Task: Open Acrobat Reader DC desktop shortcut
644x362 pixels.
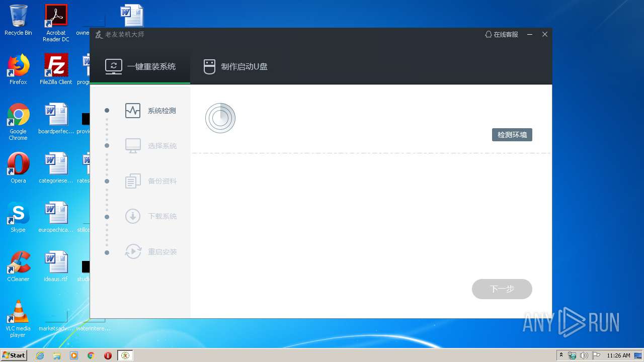Action: 56,23
